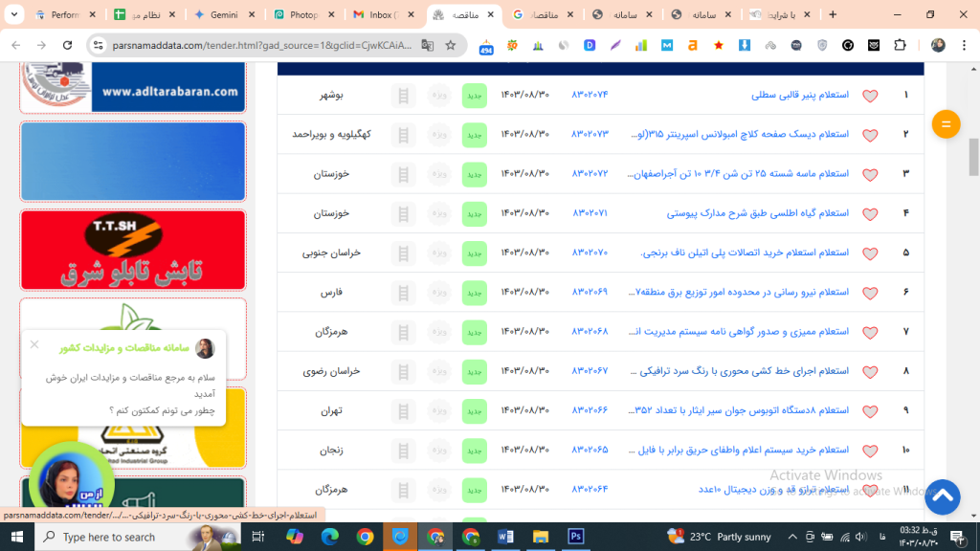Click blue scroll-to-top arrow button
This screenshot has height=551, width=980.
(x=943, y=496)
